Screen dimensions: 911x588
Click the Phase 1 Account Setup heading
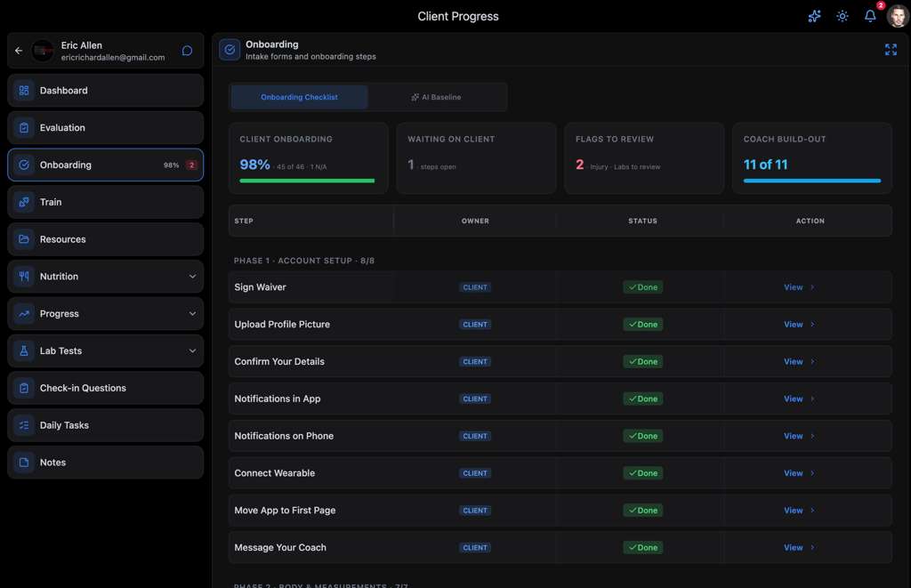pos(304,261)
